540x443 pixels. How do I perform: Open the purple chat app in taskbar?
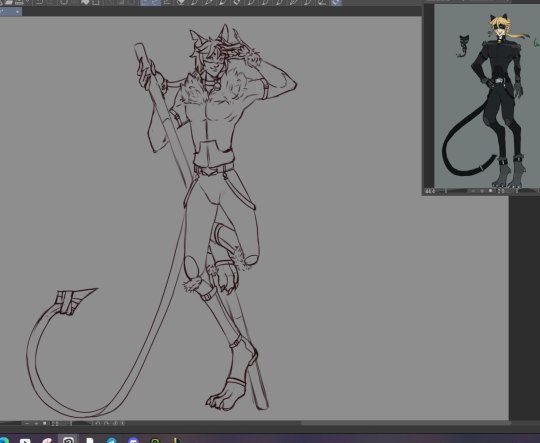coord(133,440)
